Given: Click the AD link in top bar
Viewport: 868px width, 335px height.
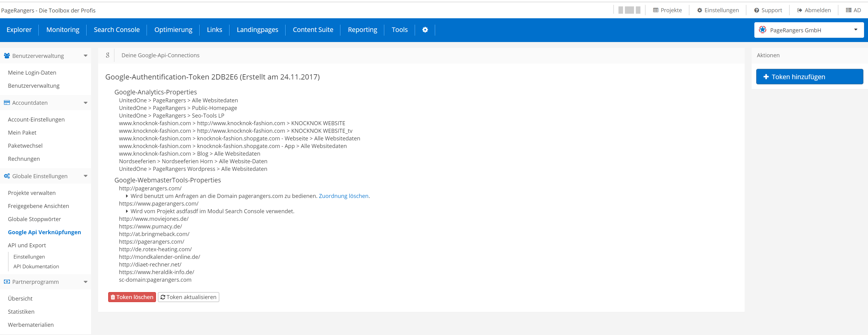Looking at the screenshot, I should 853,10.
